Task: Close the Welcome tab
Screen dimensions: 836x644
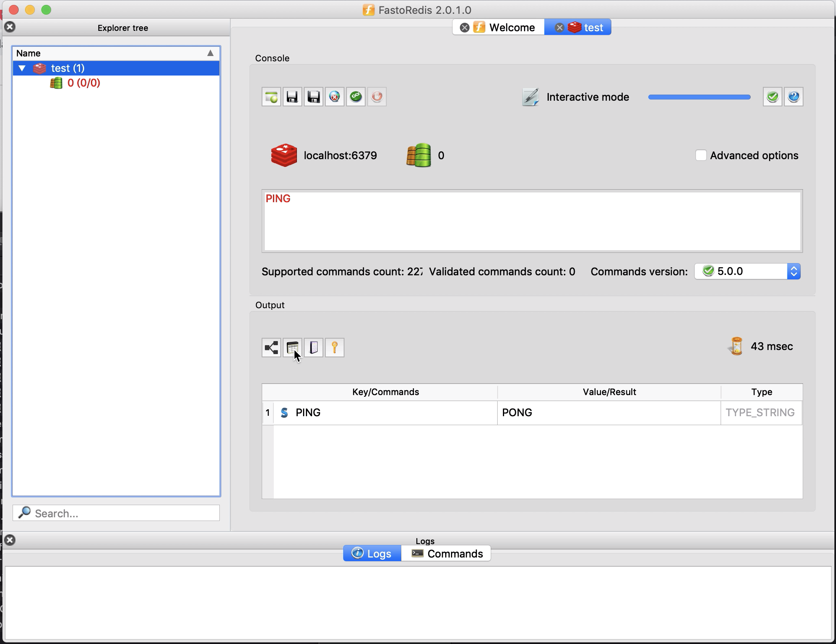Action: [465, 28]
